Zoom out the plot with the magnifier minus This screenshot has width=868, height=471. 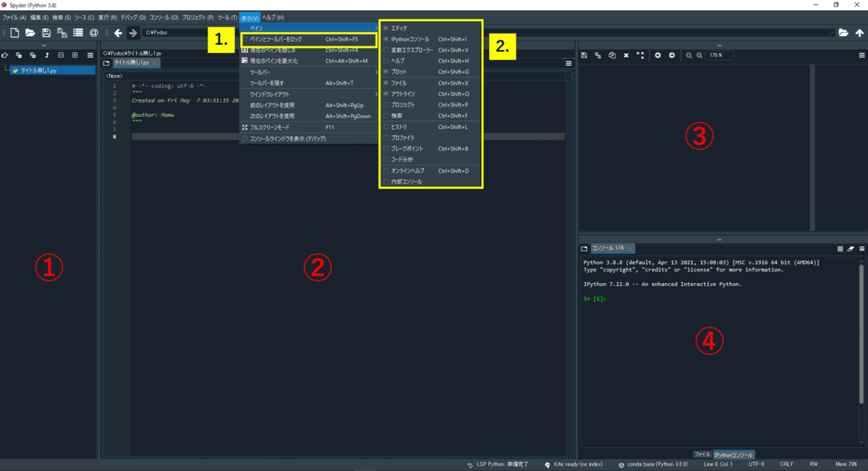[689, 55]
